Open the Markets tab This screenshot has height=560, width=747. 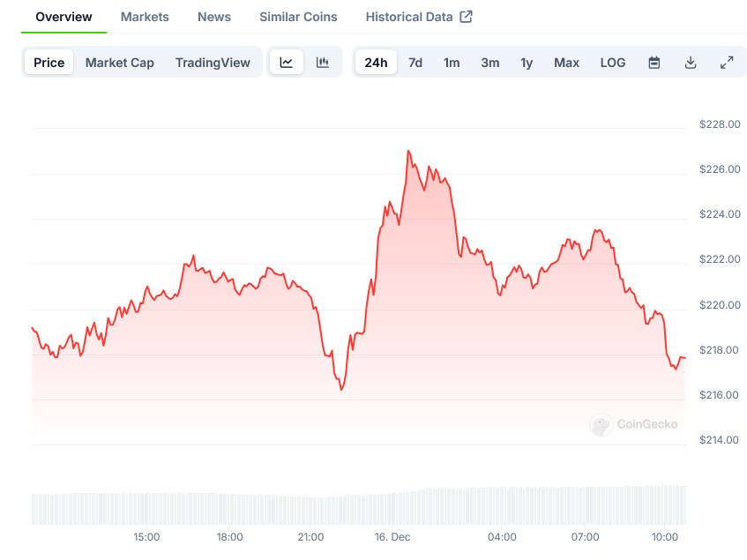(x=145, y=17)
